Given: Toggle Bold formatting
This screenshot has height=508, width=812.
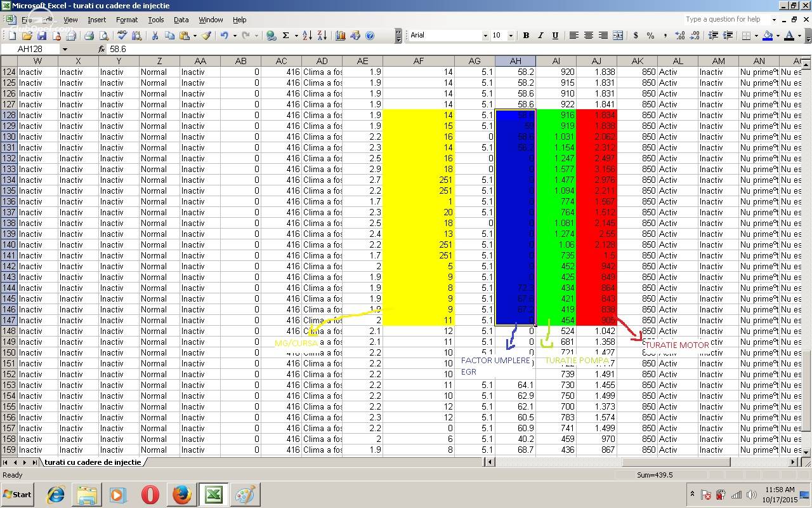Looking at the screenshot, I should coord(526,36).
